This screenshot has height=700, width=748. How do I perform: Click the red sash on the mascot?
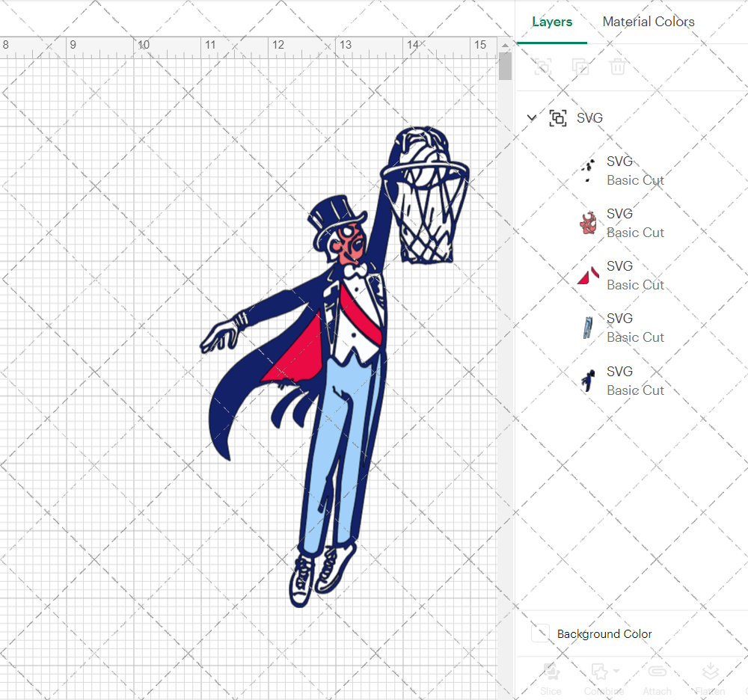click(361, 315)
